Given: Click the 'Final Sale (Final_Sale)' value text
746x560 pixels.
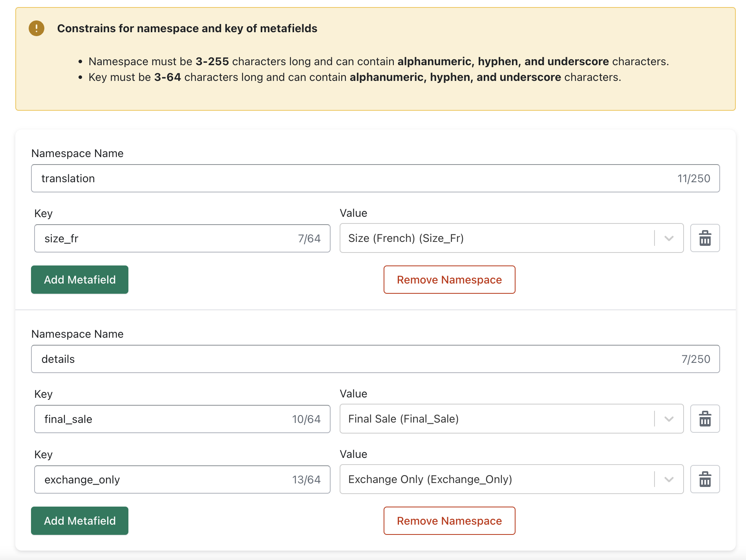Looking at the screenshot, I should pyautogui.click(x=403, y=419).
